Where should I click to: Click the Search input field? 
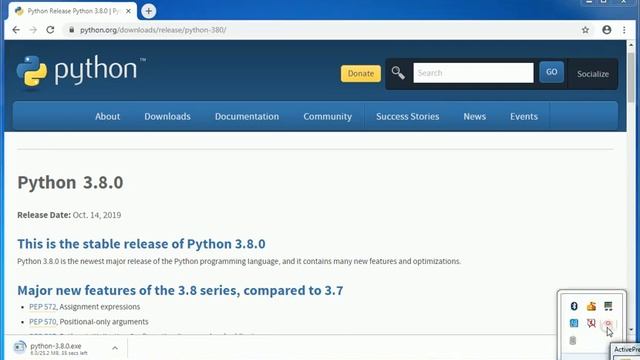[x=473, y=73]
